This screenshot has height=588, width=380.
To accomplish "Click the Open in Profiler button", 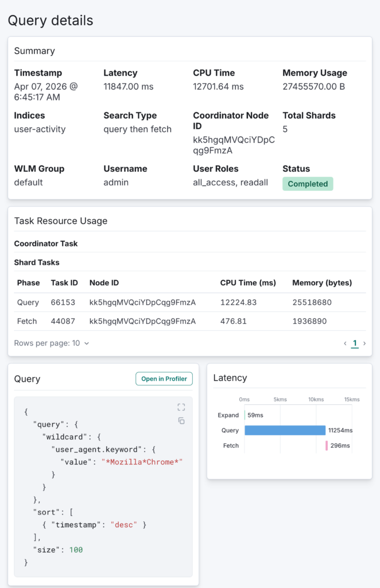I will click(164, 379).
